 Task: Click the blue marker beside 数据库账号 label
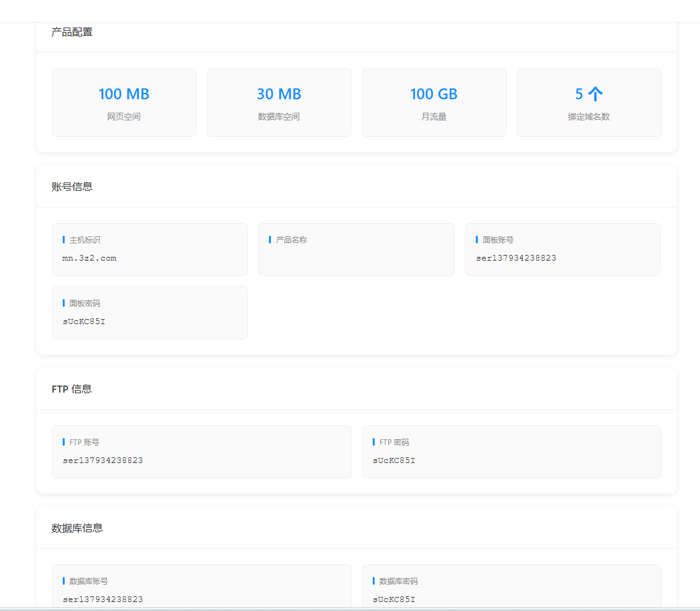(x=63, y=581)
